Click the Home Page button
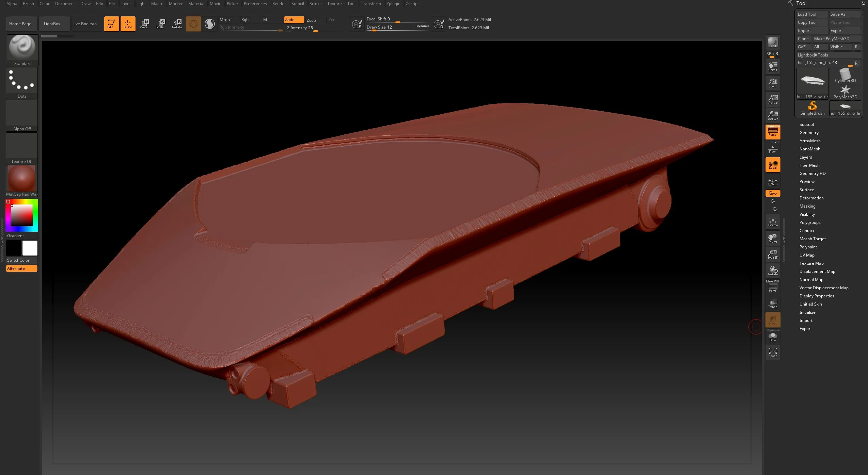 click(x=21, y=24)
